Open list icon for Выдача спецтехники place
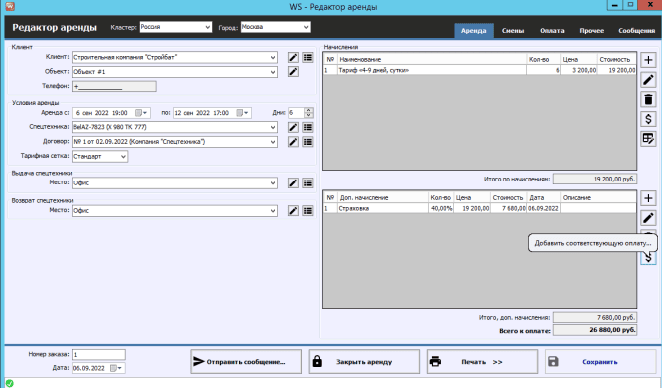This screenshot has height=388, width=662. pyautogui.click(x=308, y=183)
